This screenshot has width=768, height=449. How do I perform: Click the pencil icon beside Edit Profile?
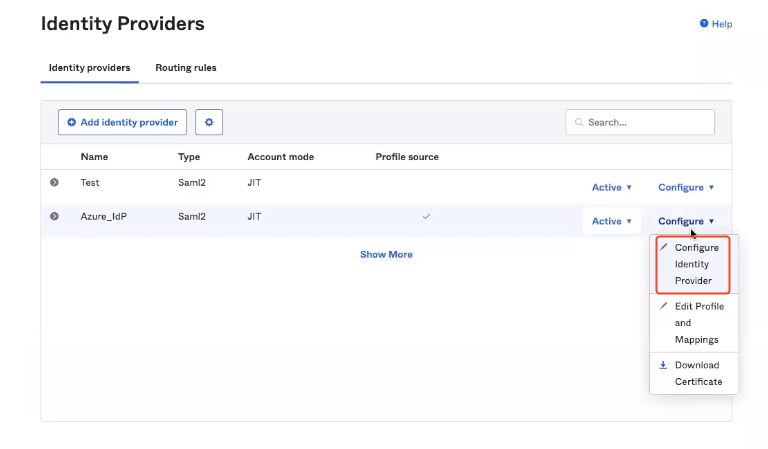coord(664,306)
